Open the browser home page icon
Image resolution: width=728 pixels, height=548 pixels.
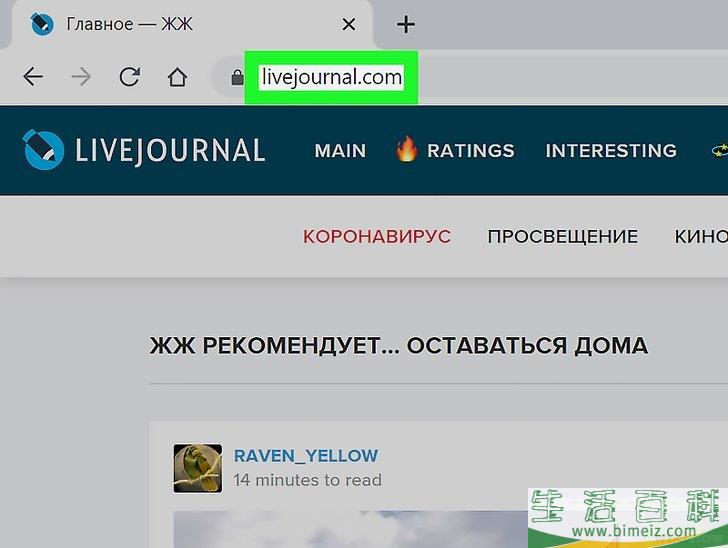[177, 77]
